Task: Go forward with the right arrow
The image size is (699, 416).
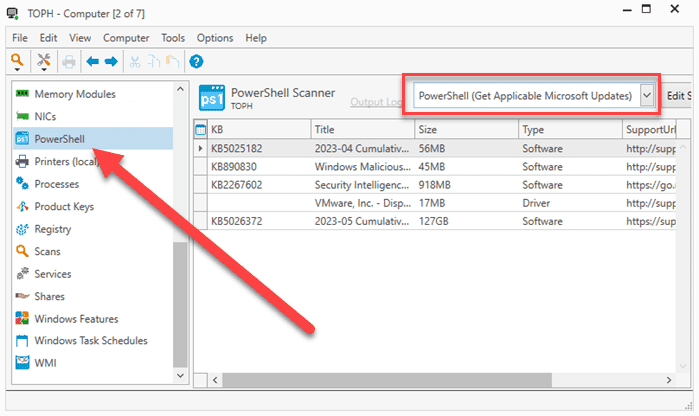Action: click(111, 62)
